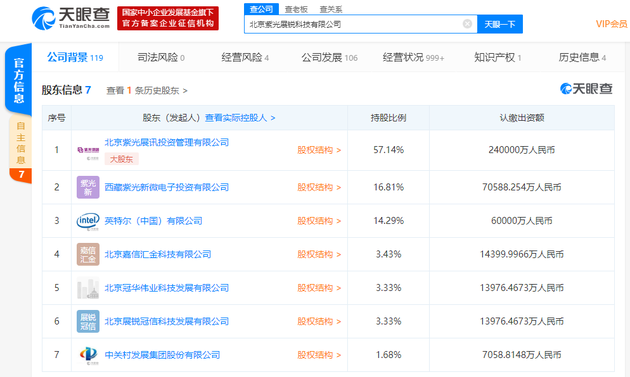
Task: Click the 中关村发展集团 company logo
Action: click(88, 355)
